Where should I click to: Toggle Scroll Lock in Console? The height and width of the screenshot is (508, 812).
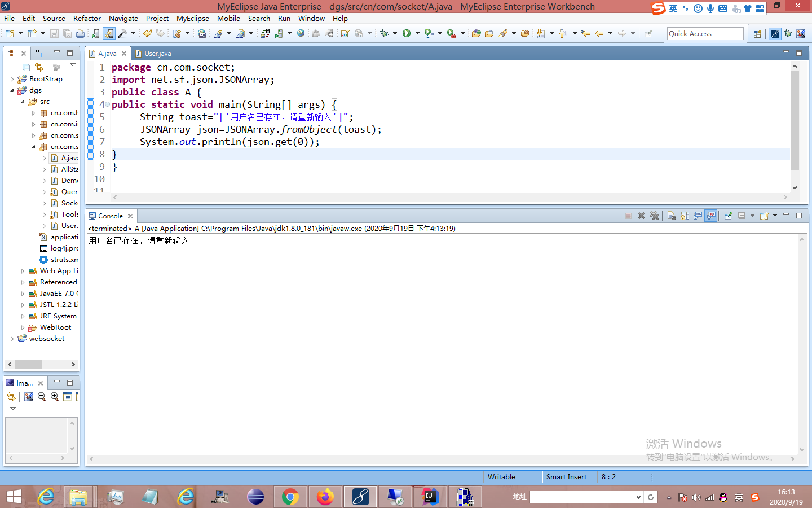coord(685,216)
